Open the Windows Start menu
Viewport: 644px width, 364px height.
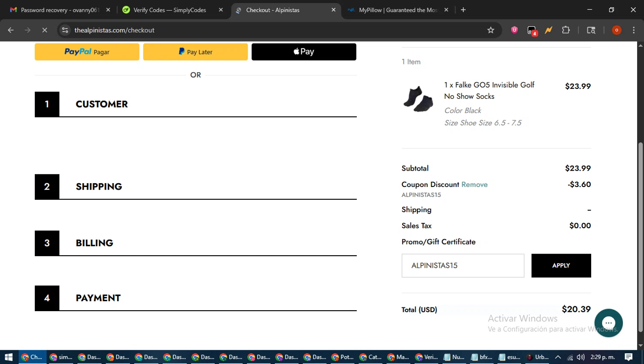9,357
